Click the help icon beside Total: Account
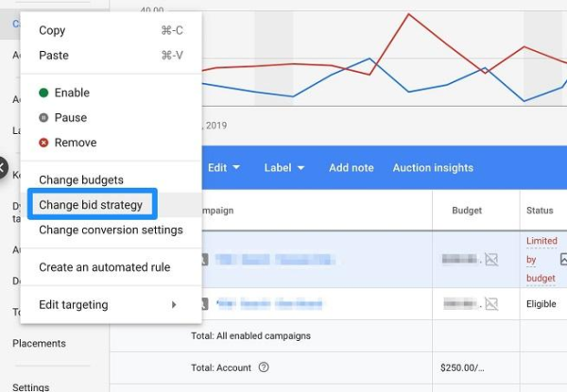This screenshot has width=567, height=392. 264,367
